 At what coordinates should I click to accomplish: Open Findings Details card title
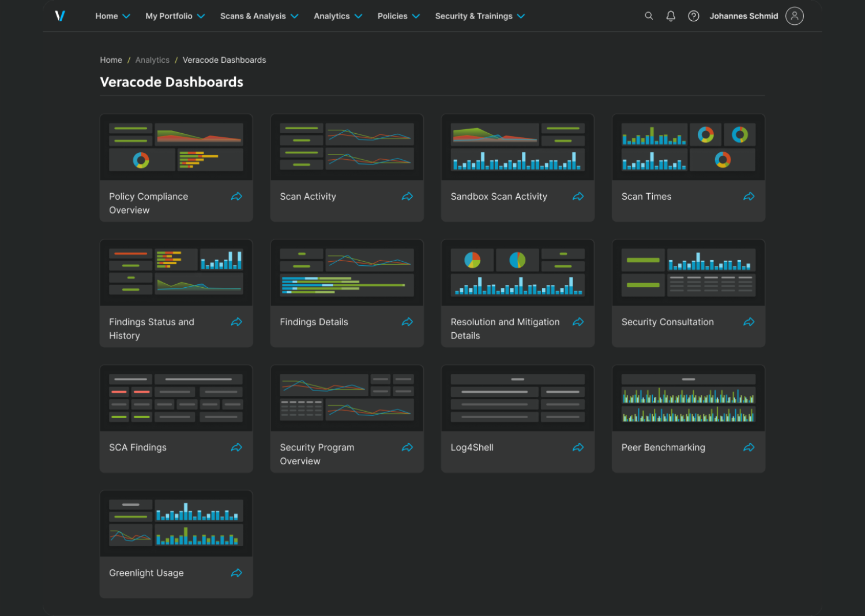[x=314, y=322]
